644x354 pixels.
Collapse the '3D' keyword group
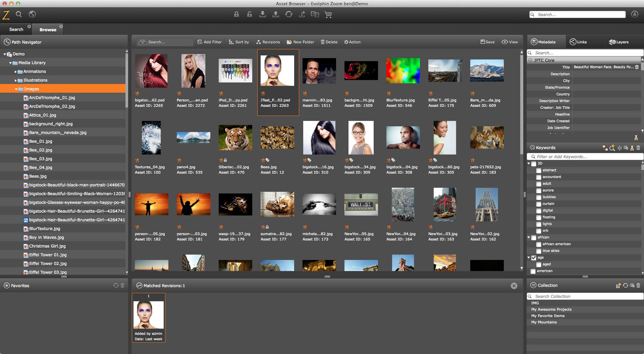tap(529, 164)
